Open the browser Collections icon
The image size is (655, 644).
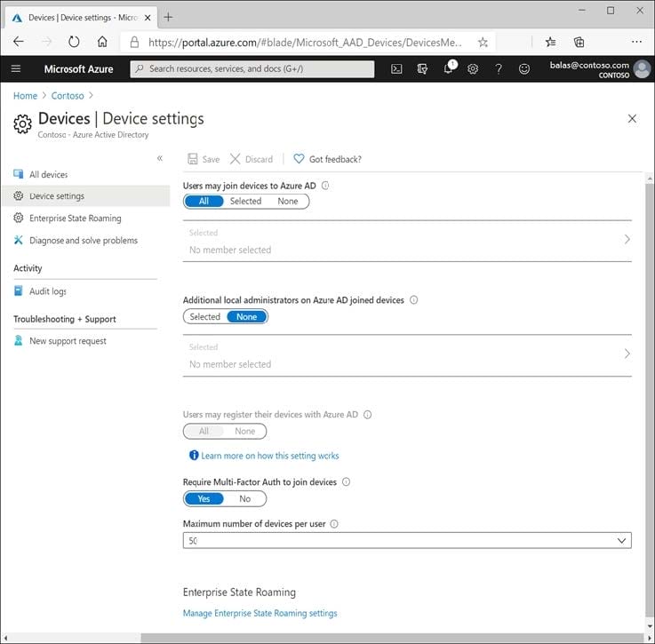point(579,42)
